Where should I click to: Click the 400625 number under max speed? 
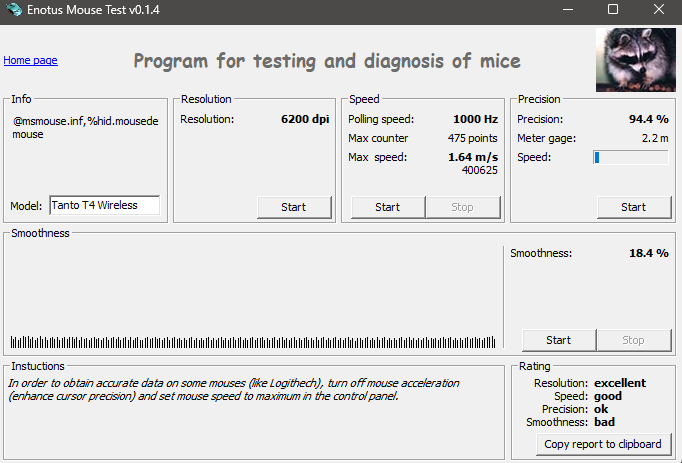point(480,170)
